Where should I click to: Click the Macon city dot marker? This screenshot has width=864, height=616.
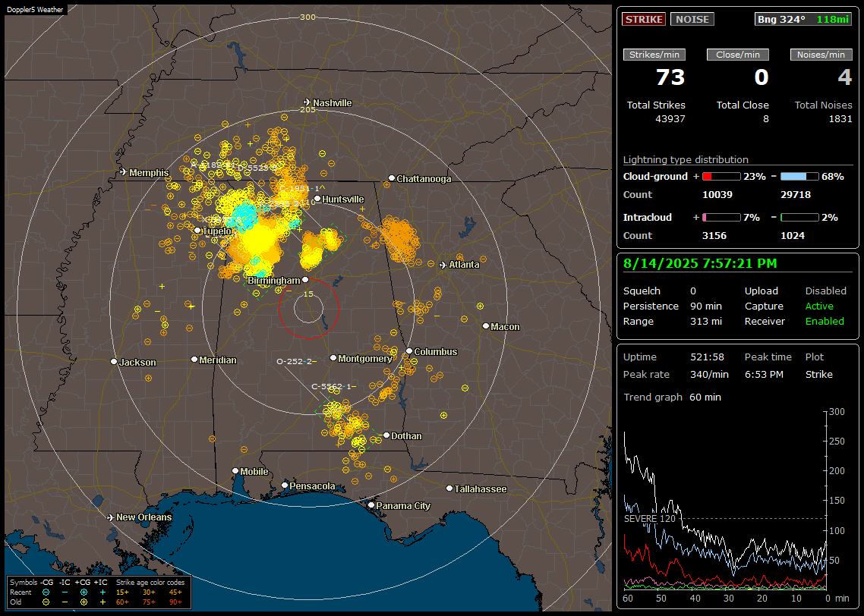coord(486,326)
